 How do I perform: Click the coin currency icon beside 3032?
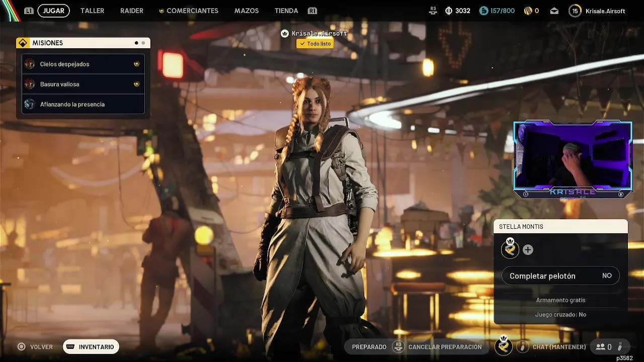[x=449, y=11]
